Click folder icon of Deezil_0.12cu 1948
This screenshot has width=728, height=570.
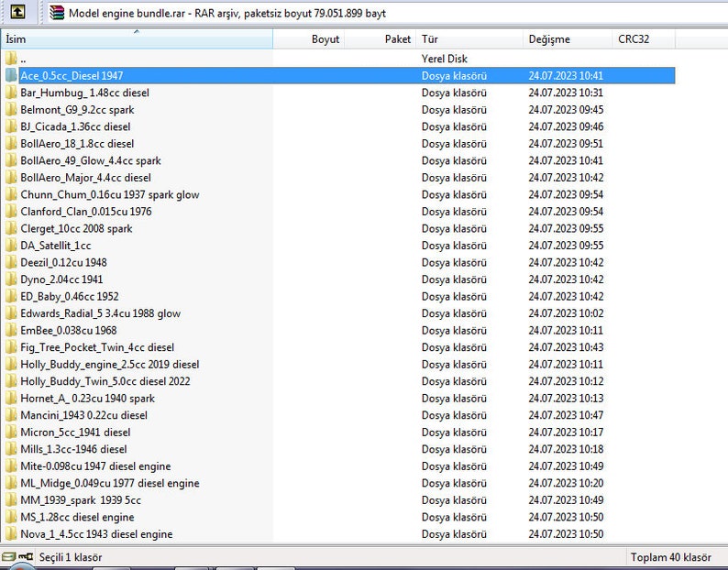[11, 262]
